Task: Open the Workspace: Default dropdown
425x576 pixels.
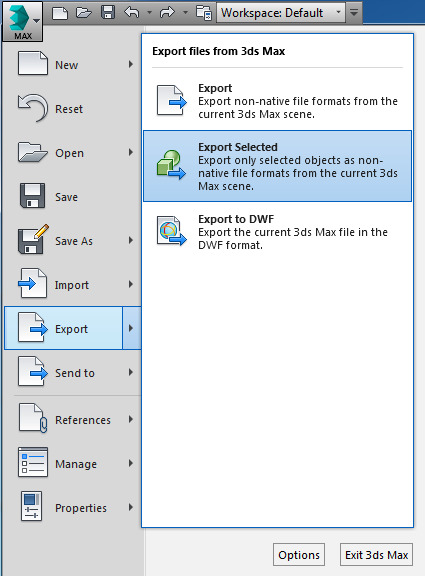Action: [281, 13]
